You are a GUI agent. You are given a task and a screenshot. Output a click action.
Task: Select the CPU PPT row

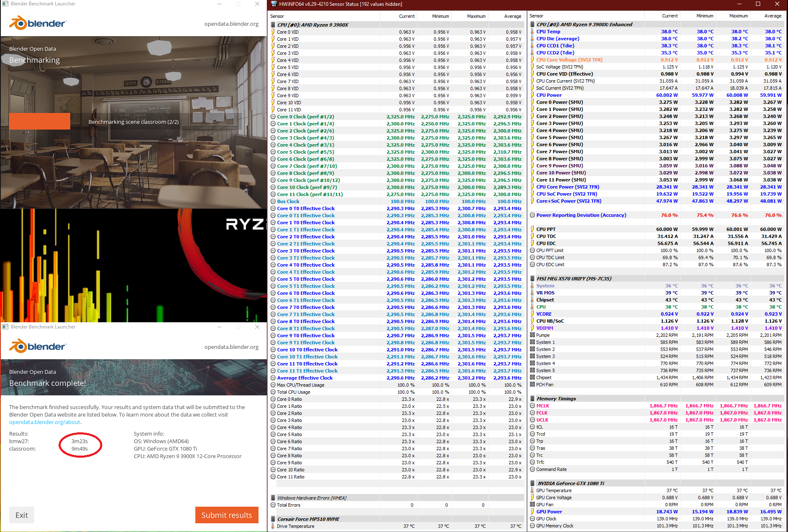(657, 229)
